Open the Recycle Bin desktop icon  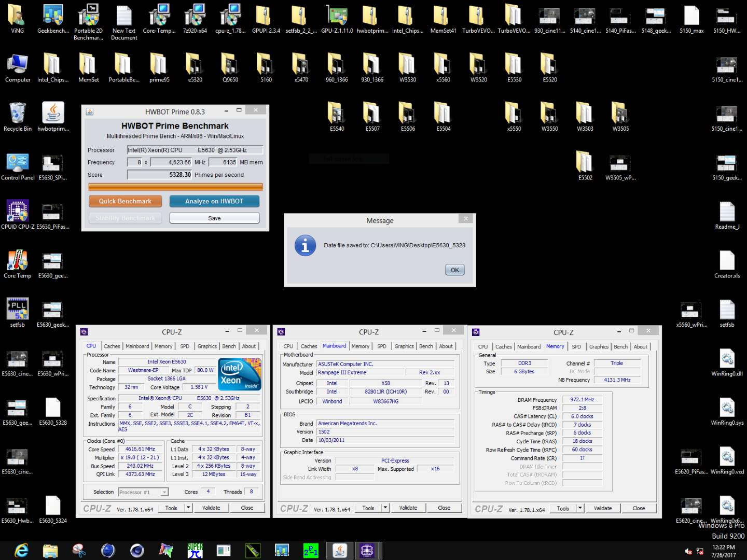(17, 116)
